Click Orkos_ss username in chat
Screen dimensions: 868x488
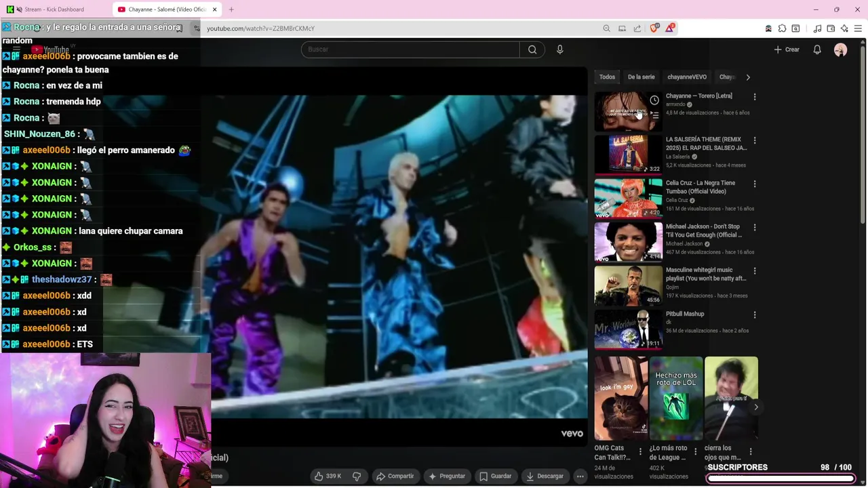click(x=32, y=247)
